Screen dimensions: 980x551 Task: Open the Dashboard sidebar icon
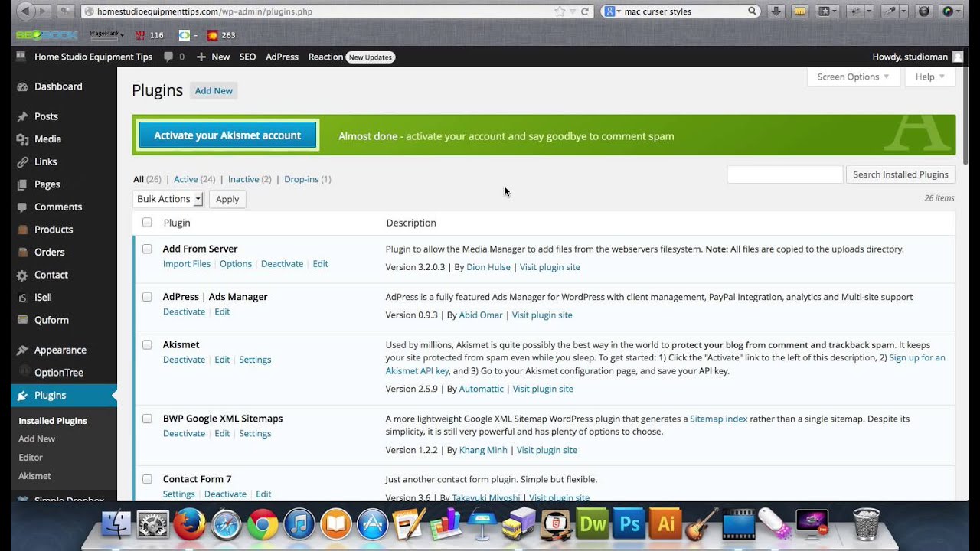[x=22, y=86]
